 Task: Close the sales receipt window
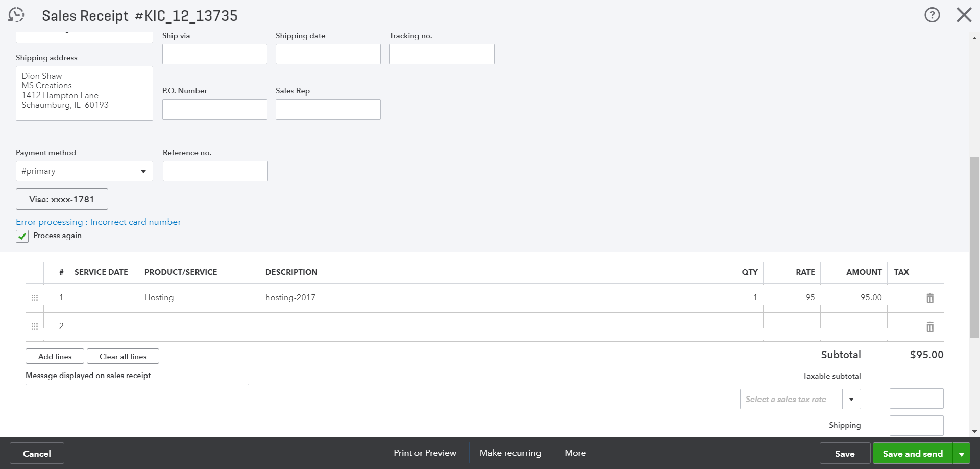(964, 15)
